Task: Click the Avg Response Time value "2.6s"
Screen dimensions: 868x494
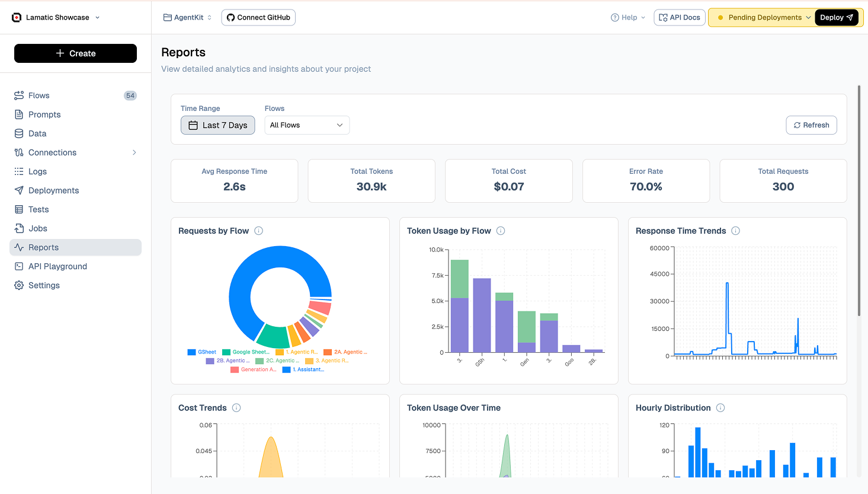Action: [235, 187]
